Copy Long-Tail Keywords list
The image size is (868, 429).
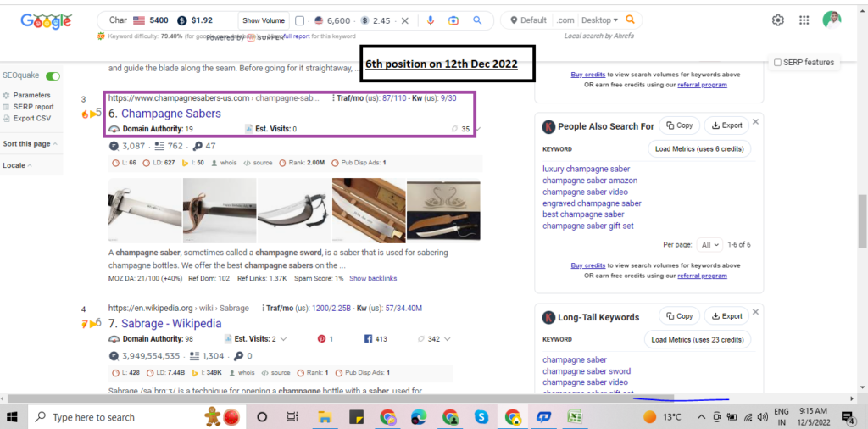[x=680, y=316]
